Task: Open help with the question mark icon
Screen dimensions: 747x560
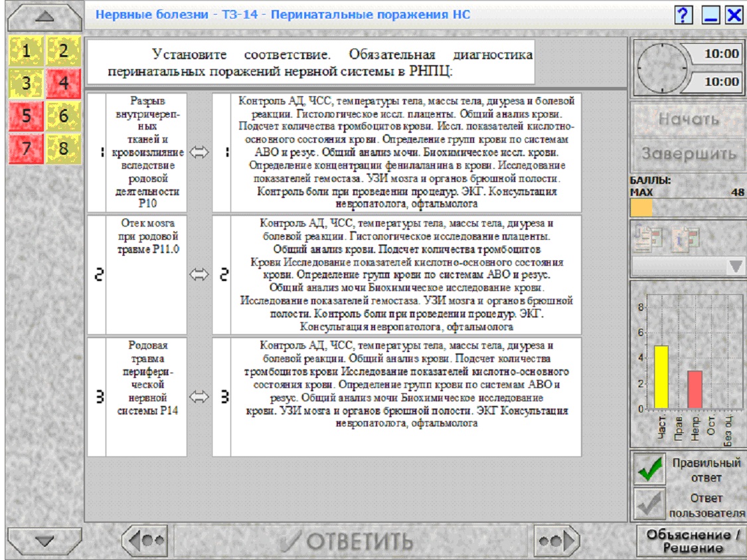Action: [684, 15]
